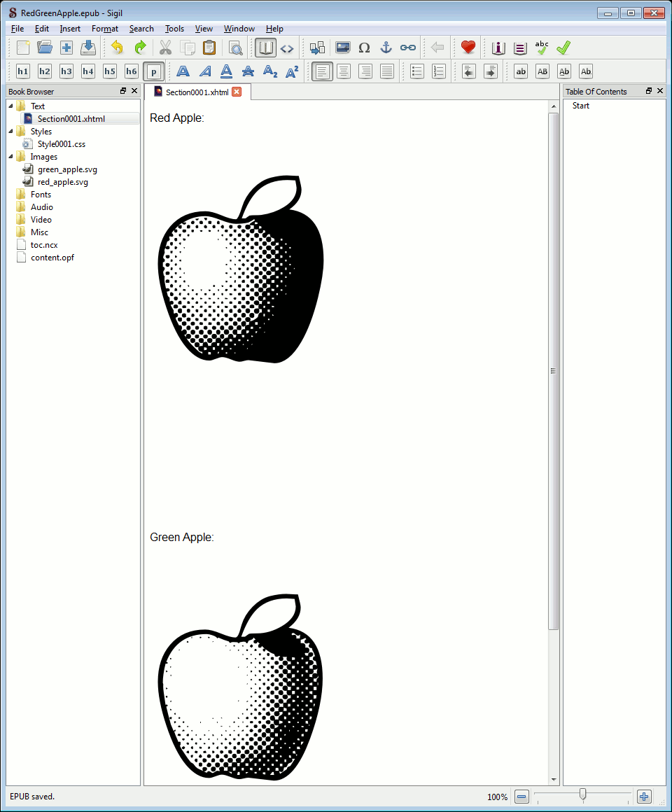Click the red heart Donate icon

[468, 48]
